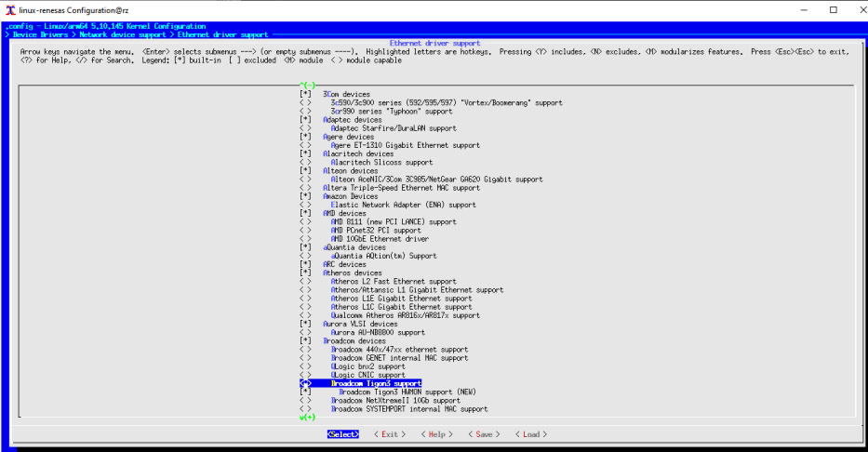
Task: Click the .config Kernel Configuration header text
Action: tap(106, 26)
